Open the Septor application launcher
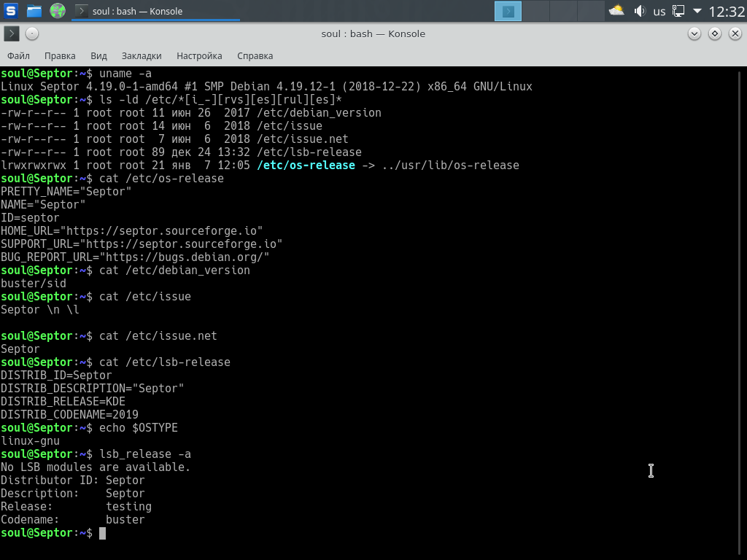Viewport: 747px width, 560px height. click(10, 10)
